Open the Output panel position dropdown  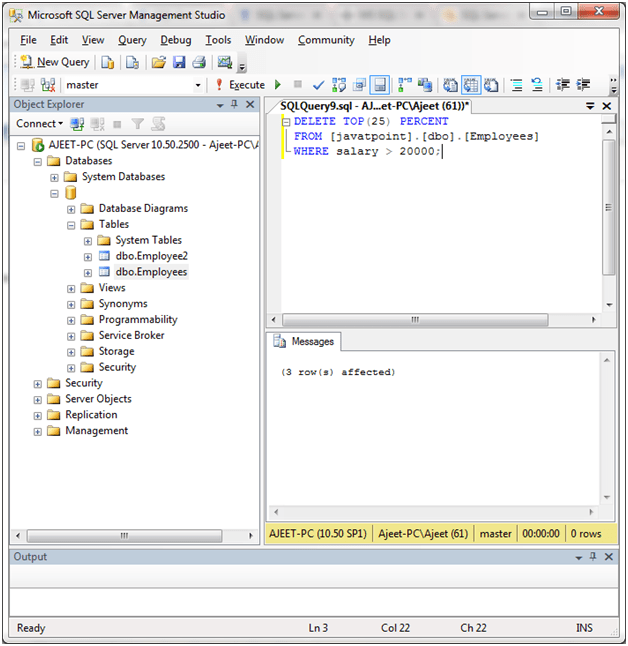pyautogui.click(x=579, y=557)
